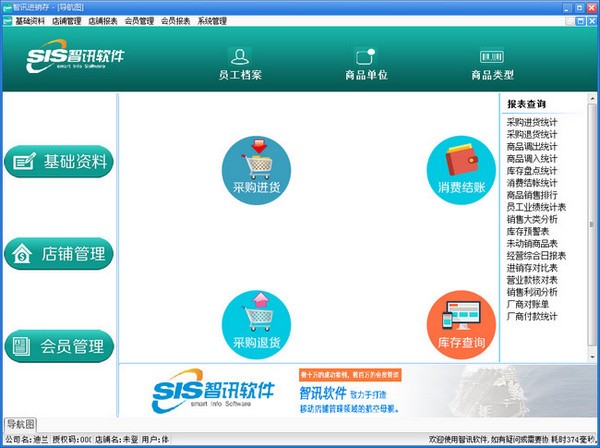Click the 欢迎使用智讯软件 status message
Screen dimensions: 600x448
[489, 439]
